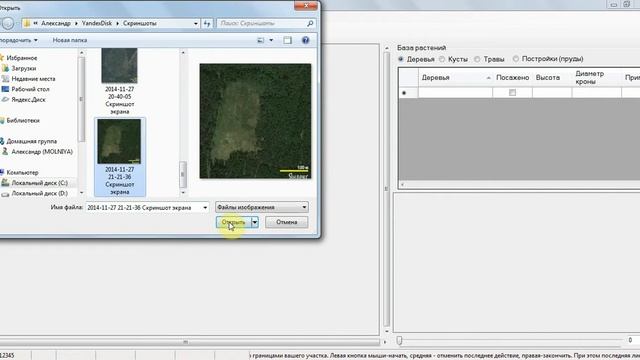Click the Высота column header

tap(552, 78)
